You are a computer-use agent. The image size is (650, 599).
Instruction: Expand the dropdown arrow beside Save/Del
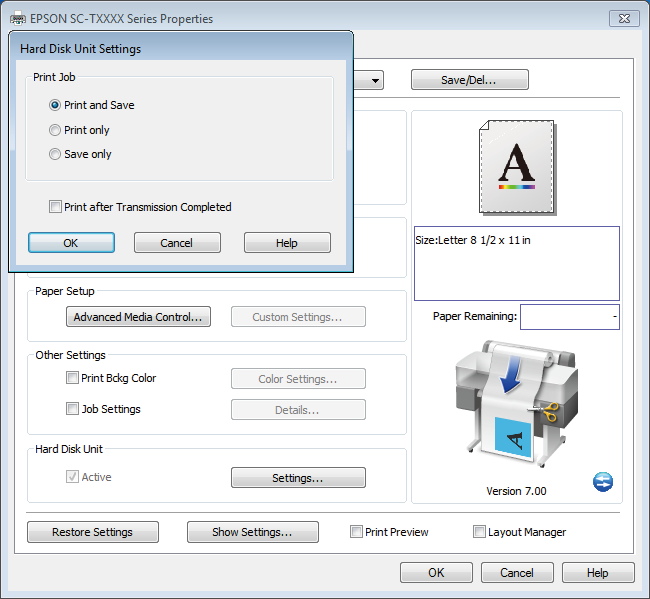tap(375, 80)
